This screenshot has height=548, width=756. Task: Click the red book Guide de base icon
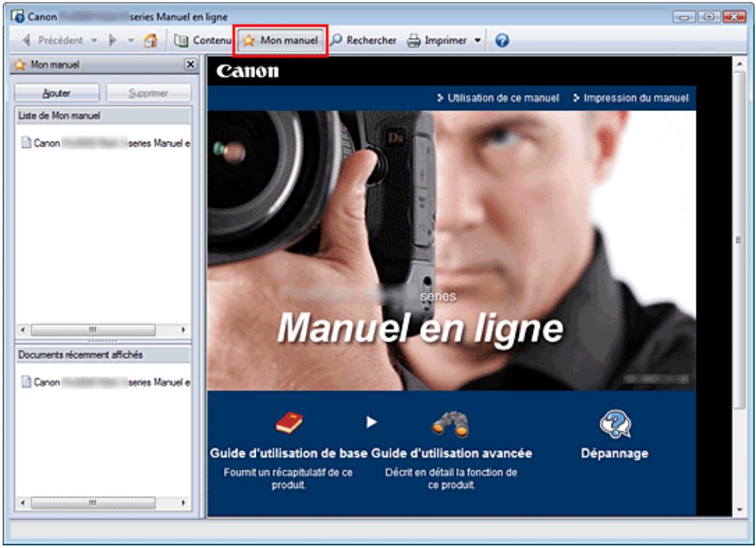(289, 423)
